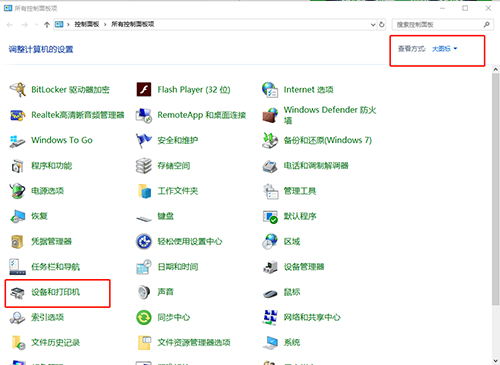The width and height of the screenshot is (500, 365).
Task: Open the 安全和维护 flag icon
Action: point(144,140)
